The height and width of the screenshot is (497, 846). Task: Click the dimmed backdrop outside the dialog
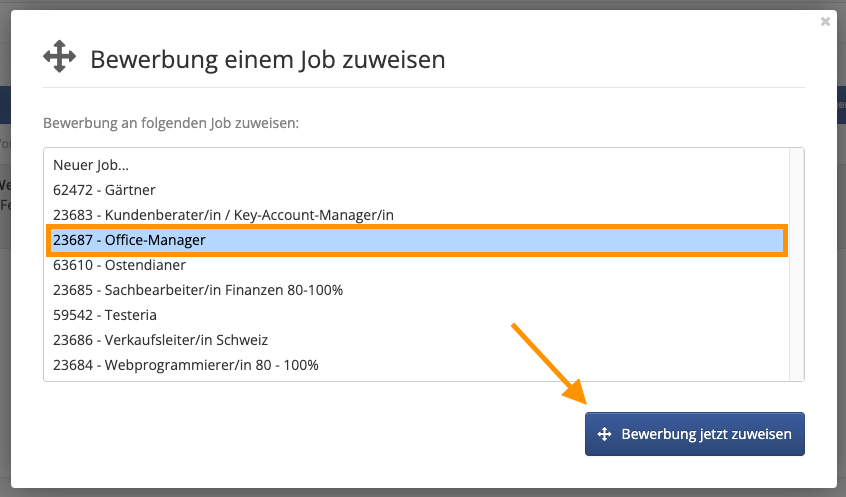5,324
